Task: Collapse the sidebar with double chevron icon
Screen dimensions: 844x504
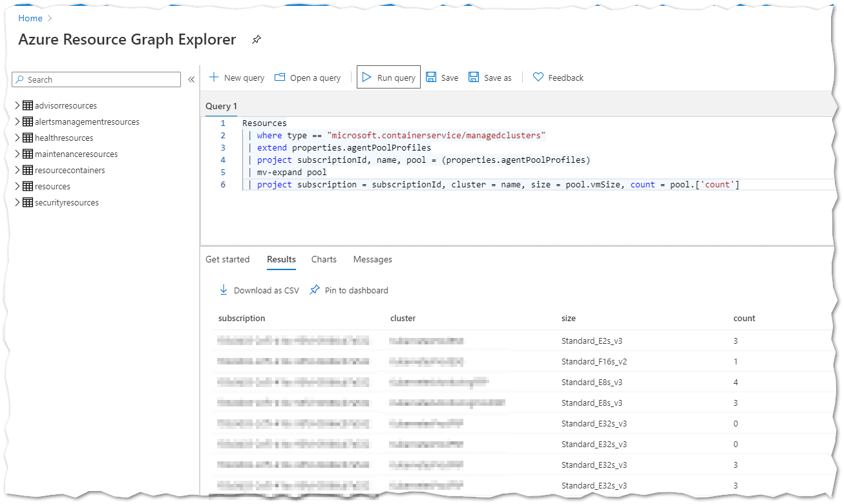Action: [x=191, y=79]
